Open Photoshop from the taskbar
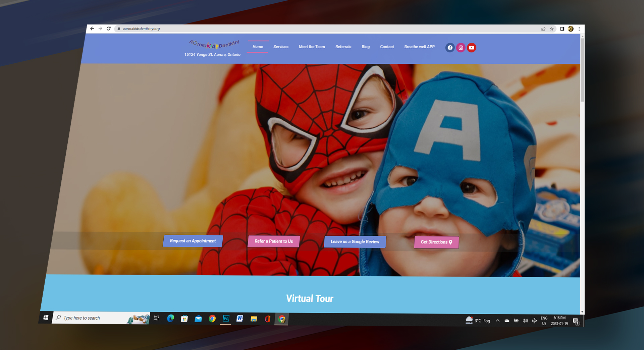The height and width of the screenshot is (350, 644). [x=226, y=318]
